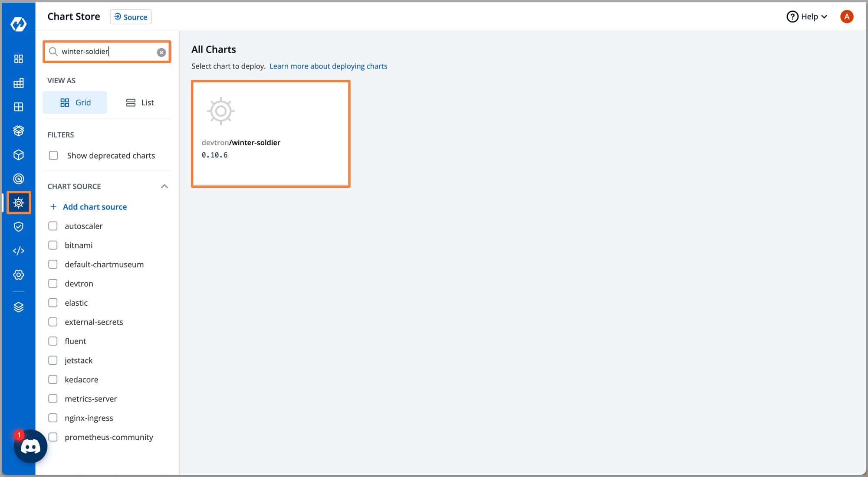Click the code/developer icon in sidebar

pyautogui.click(x=18, y=251)
